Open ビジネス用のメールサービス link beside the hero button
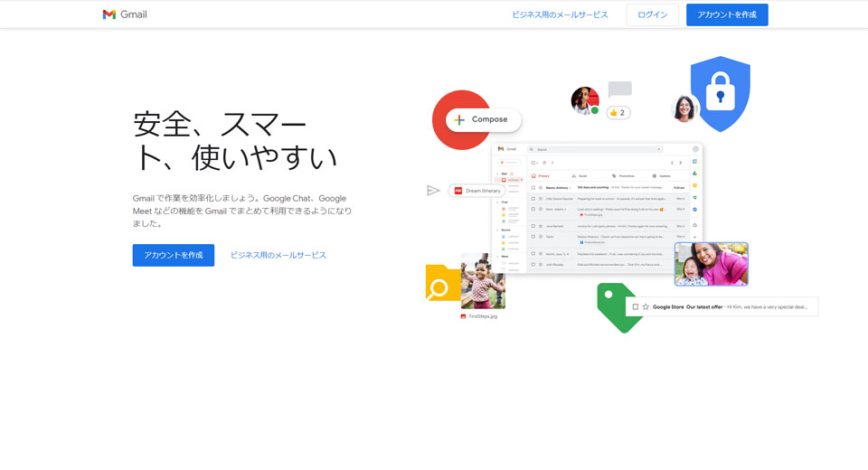868x470 pixels. point(278,255)
